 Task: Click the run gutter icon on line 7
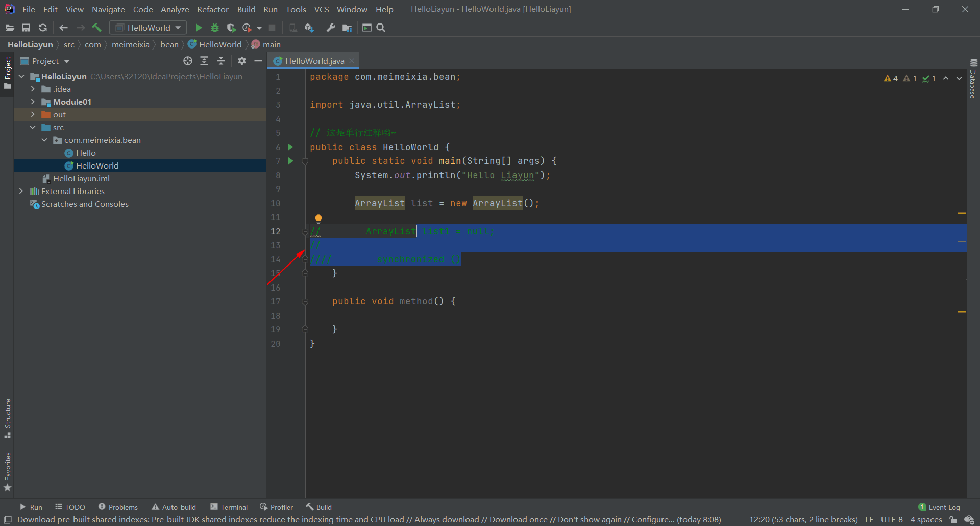point(290,161)
